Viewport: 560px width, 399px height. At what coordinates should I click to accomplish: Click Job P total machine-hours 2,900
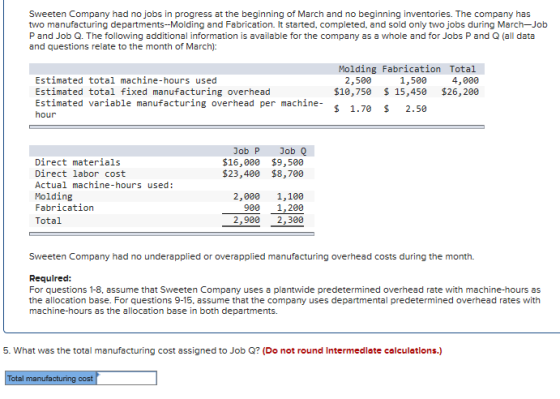[246, 220]
